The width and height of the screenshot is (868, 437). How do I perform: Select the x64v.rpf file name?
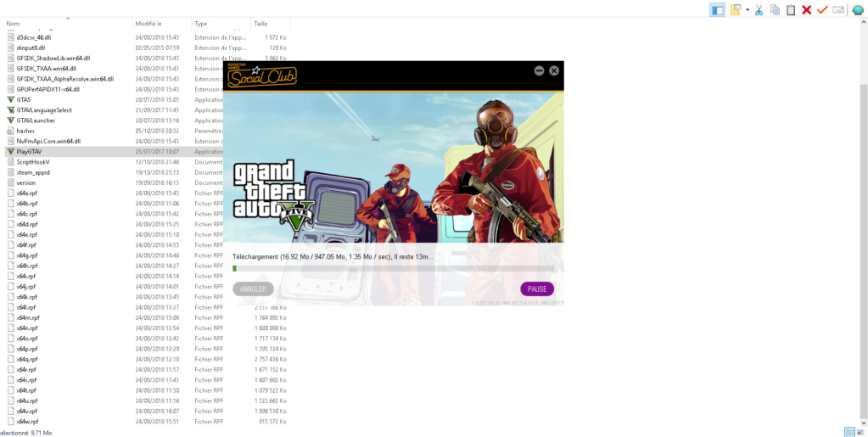click(x=27, y=411)
